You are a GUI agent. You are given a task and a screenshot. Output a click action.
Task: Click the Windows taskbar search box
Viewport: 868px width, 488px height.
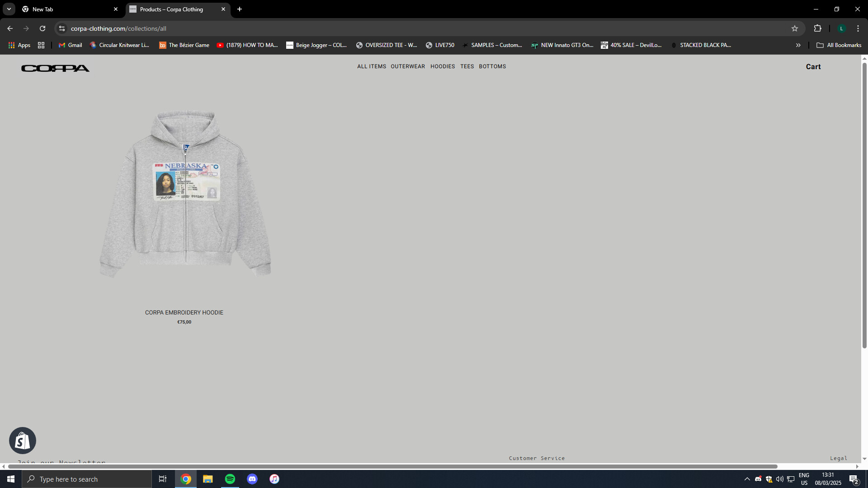[x=87, y=479]
